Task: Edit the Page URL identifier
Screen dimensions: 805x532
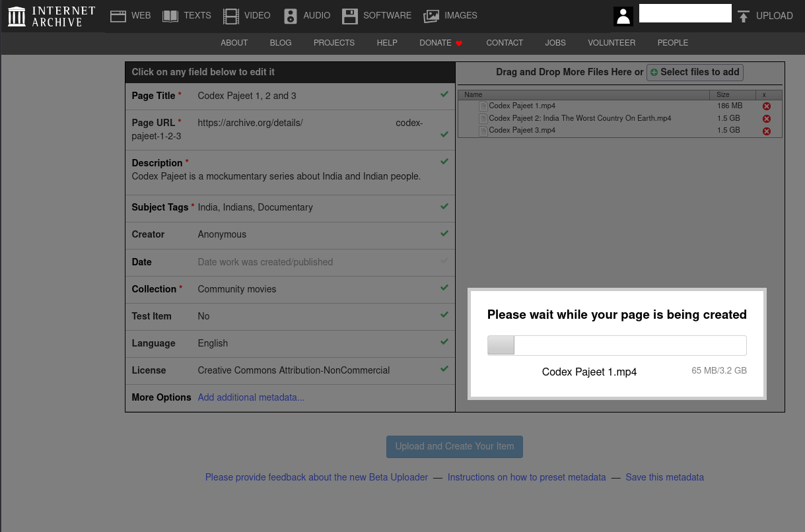Action: (277, 129)
